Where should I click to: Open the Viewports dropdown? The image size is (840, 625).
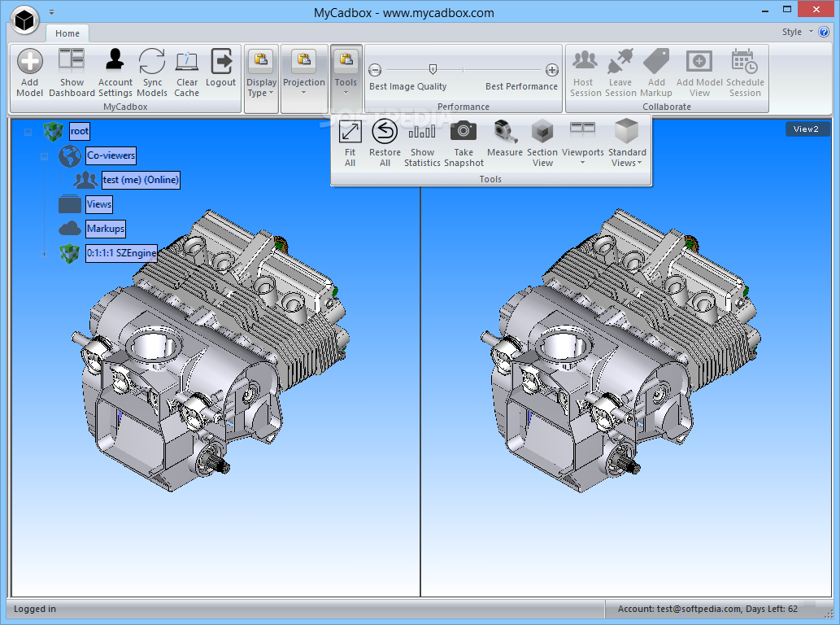point(583,143)
